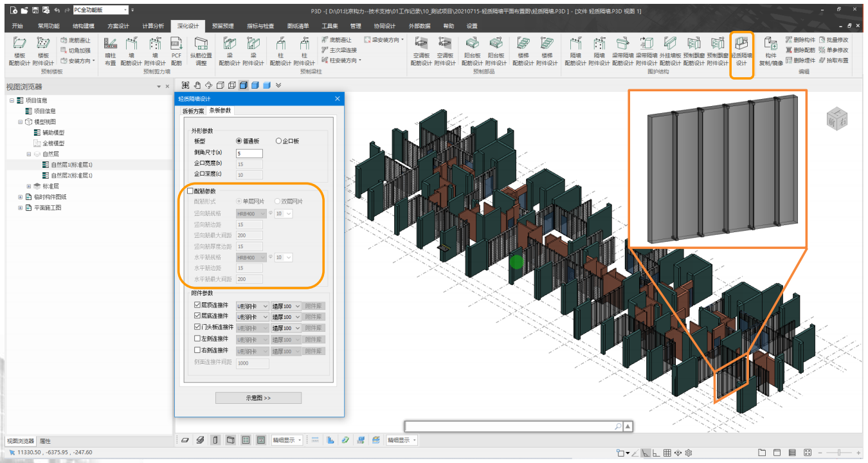Select the 企口板 radio option
868x463 pixels.
[278, 141]
